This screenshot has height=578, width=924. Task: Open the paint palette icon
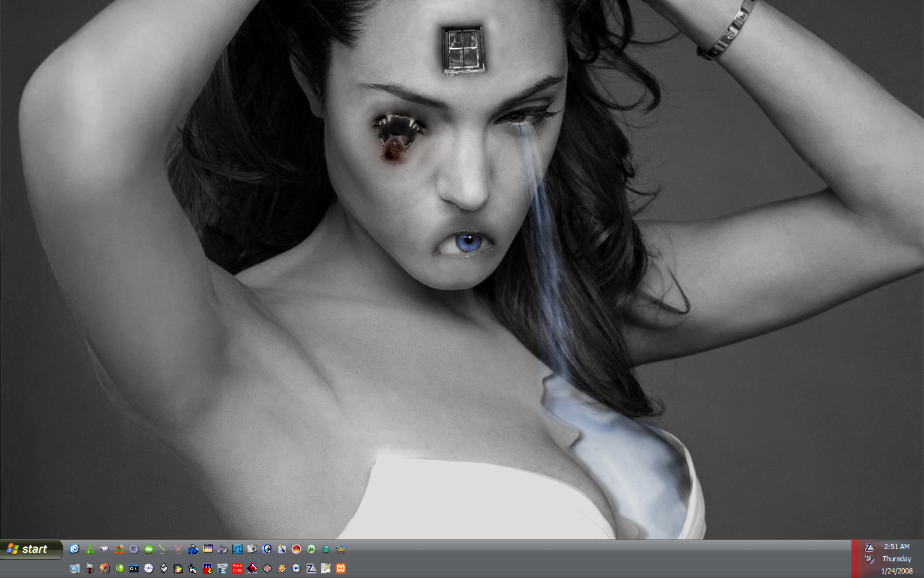(104, 568)
